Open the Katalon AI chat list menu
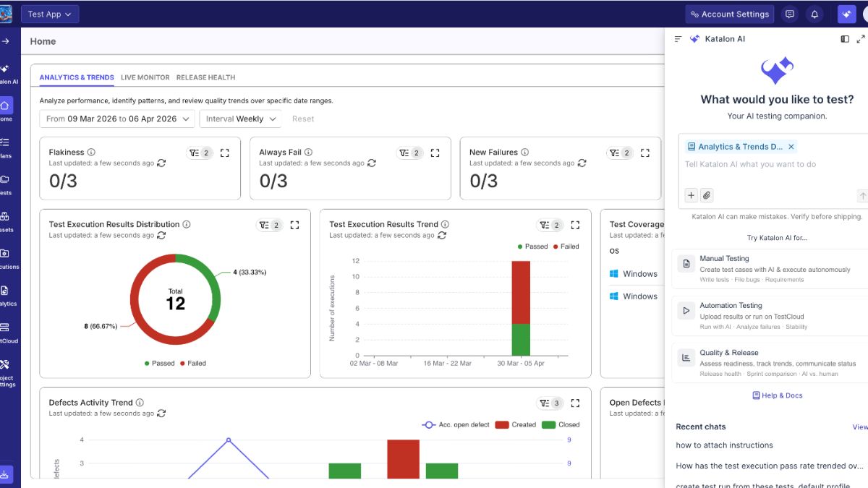This screenshot has width=868, height=488. click(x=678, y=39)
